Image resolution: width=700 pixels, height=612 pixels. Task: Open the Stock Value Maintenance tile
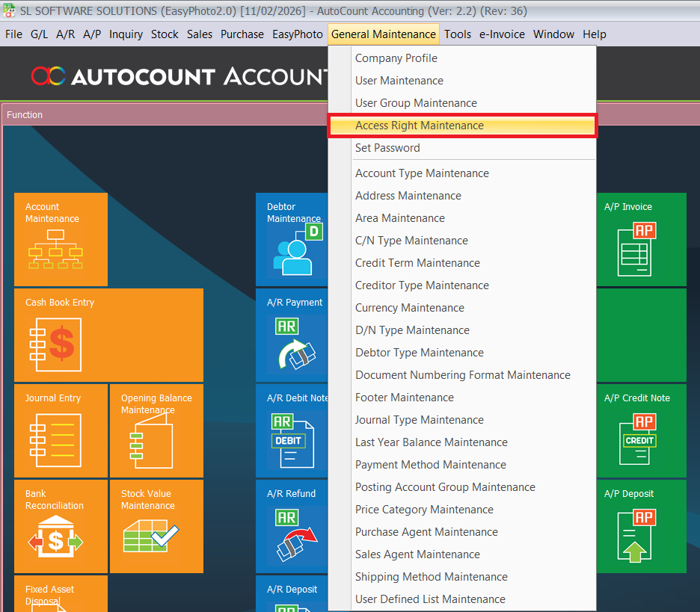coord(156,526)
